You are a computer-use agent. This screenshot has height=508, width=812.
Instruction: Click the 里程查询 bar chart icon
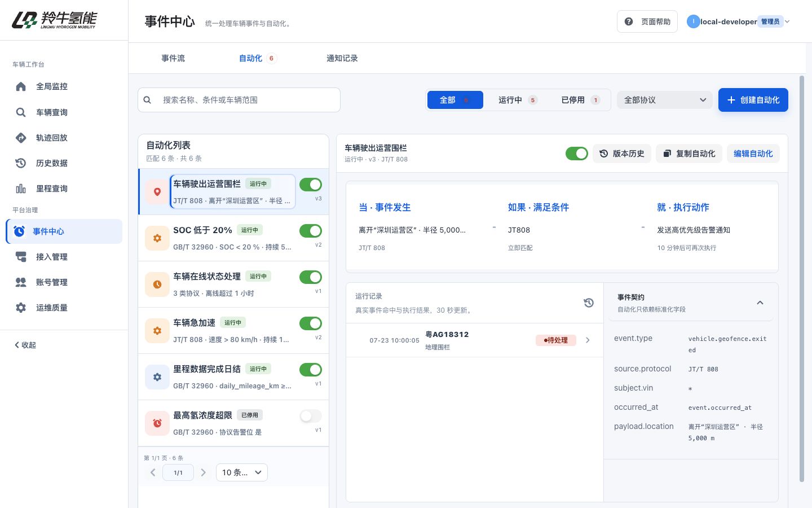point(21,189)
